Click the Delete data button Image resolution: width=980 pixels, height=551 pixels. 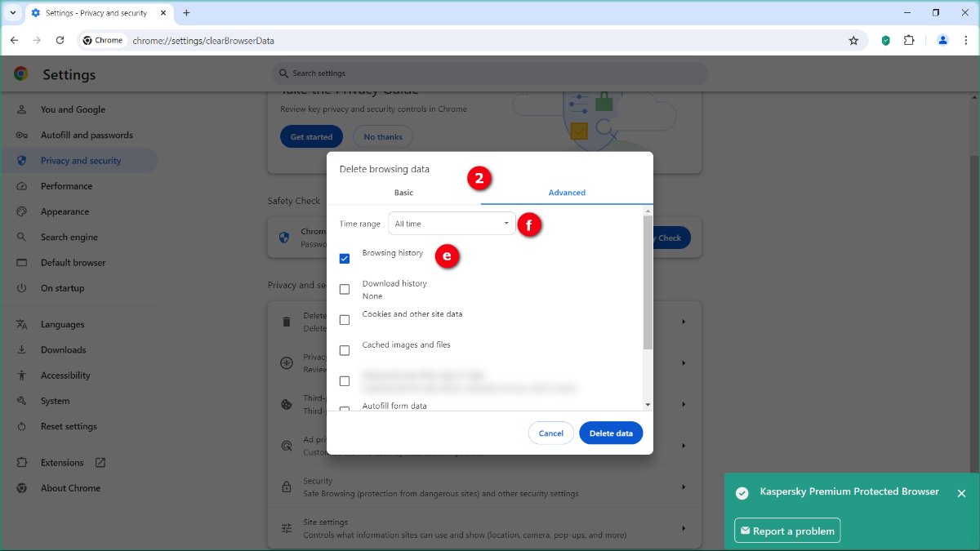[x=611, y=433]
